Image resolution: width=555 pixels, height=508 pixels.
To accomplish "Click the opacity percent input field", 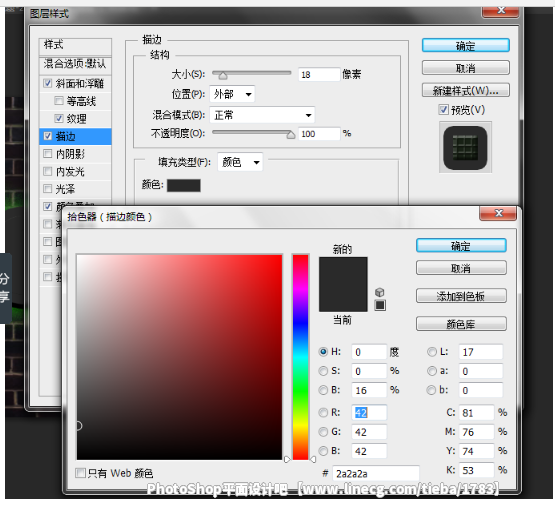I will (319, 133).
